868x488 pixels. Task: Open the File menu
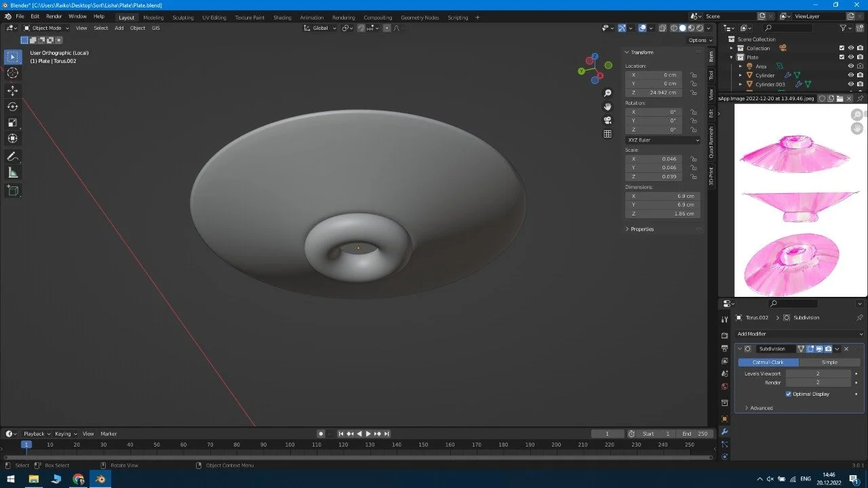pyautogui.click(x=20, y=16)
